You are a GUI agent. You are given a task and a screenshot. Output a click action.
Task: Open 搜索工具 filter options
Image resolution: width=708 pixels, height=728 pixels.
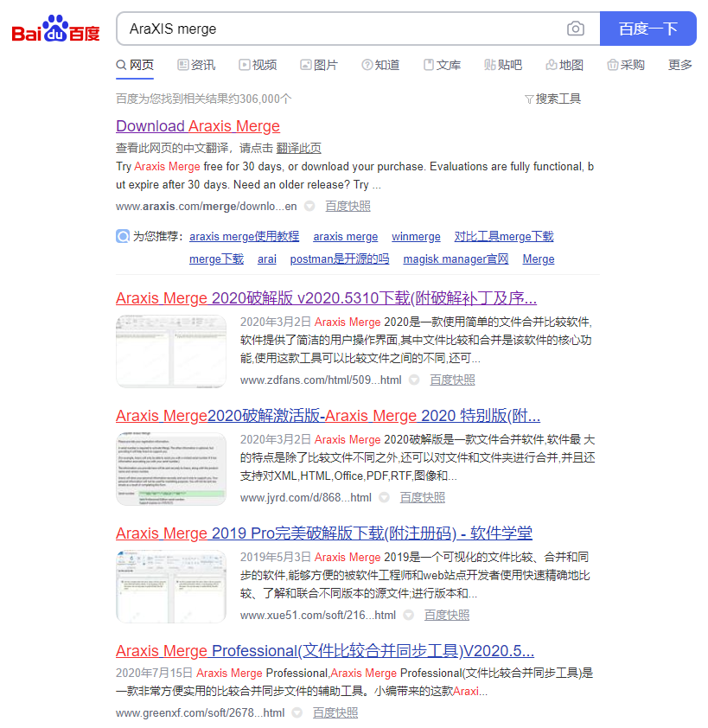(x=552, y=99)
